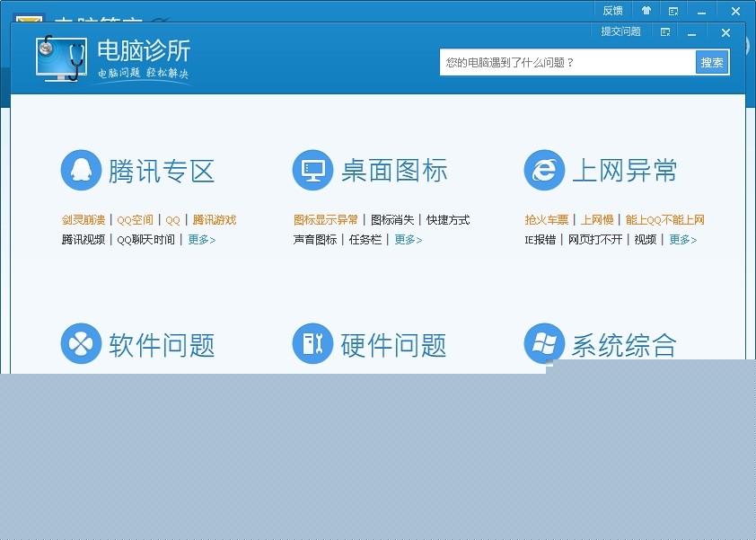Click the 搜索 button
756x540 pixels.
click(x=712, y=62)
